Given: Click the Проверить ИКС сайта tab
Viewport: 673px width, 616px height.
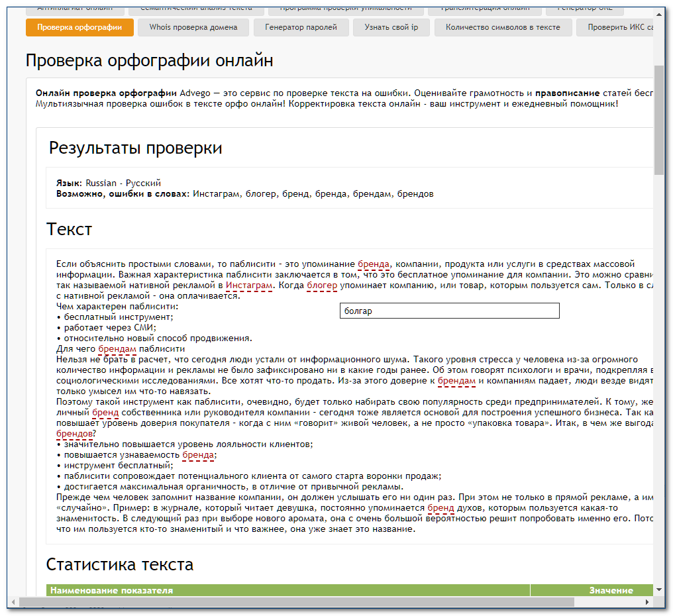Looking at the screenshot, I should coord(616,27).
